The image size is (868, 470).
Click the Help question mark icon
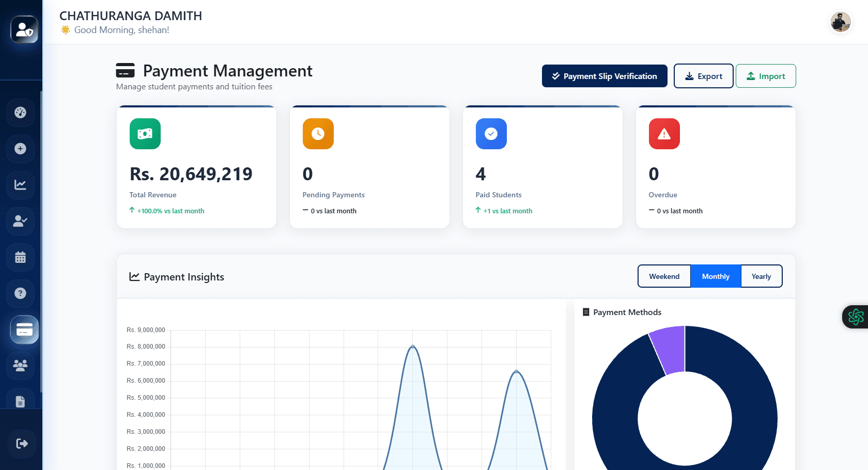21,293
